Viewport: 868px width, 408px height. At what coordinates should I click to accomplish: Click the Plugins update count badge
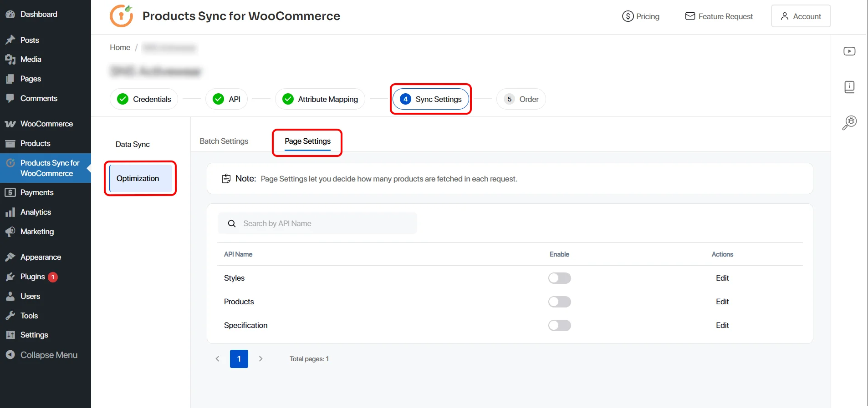(x=53, y=277)
